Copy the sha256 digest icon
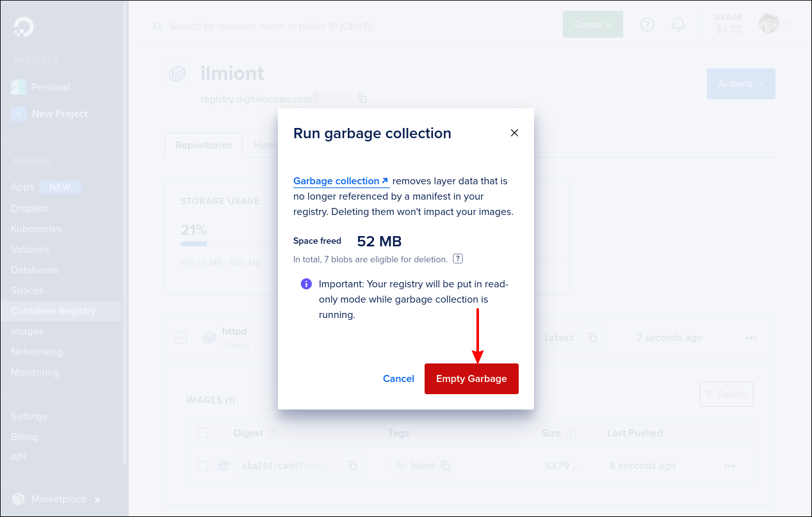This screenshot has height=517, width=812. (x=352, y=466)
